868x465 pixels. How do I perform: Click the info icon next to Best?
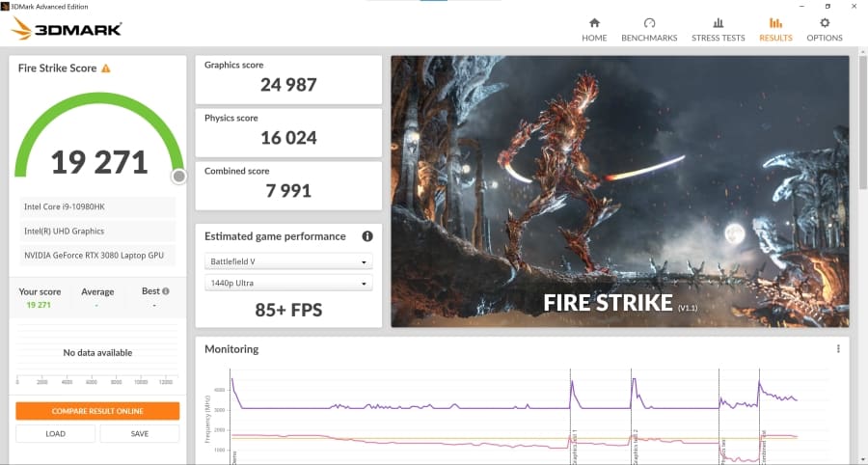[x=166, y=291]
